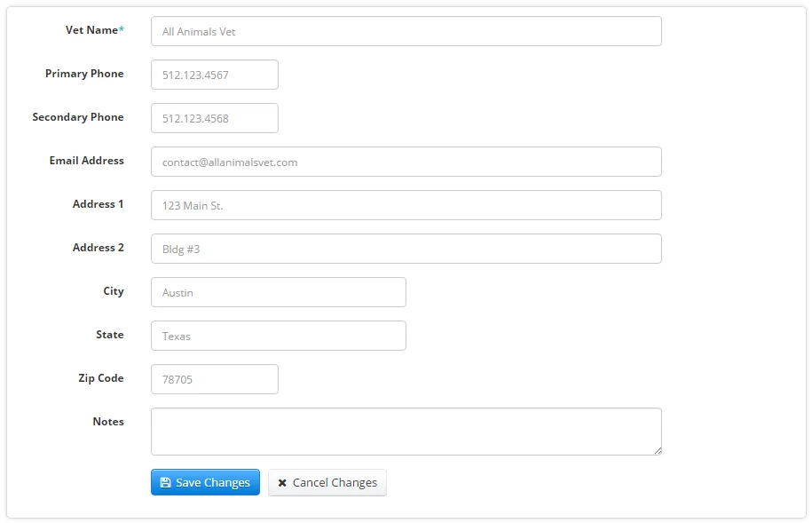Click the floppy disk icon on Save Changes
The height and width of the screenshot is (523, 812).
coord(165,482)
